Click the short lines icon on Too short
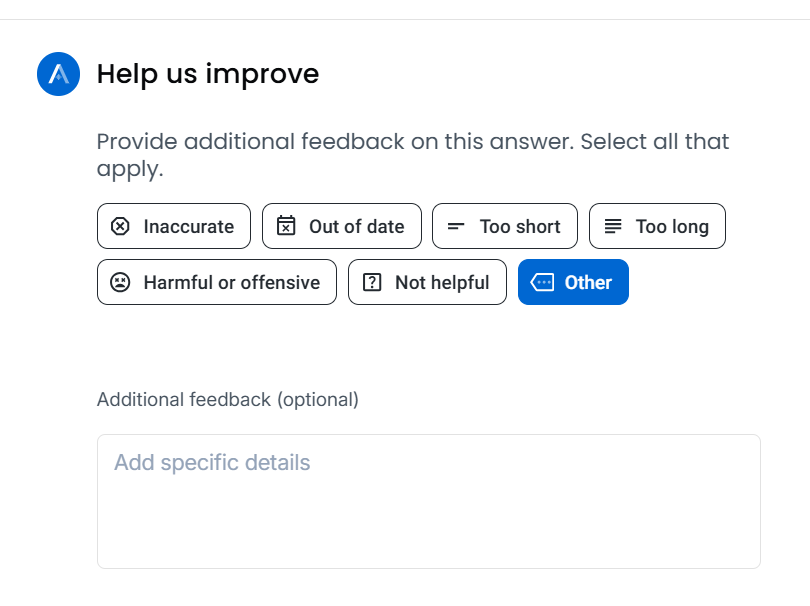Screen dimensions: 810x606 [456, 226]
